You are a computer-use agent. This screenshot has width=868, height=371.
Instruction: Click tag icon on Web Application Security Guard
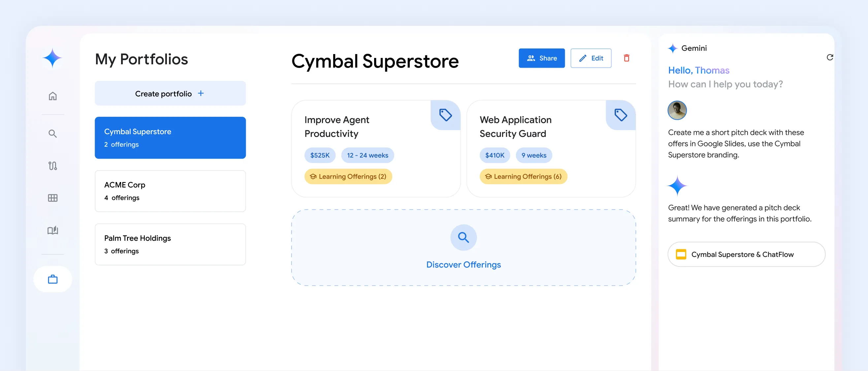(621, 115)
